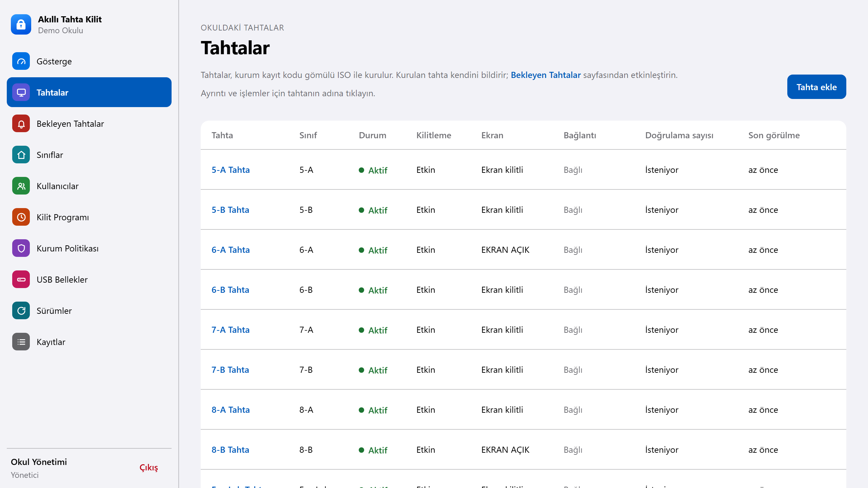Open Sürümler refresh icon

(21, 311)
